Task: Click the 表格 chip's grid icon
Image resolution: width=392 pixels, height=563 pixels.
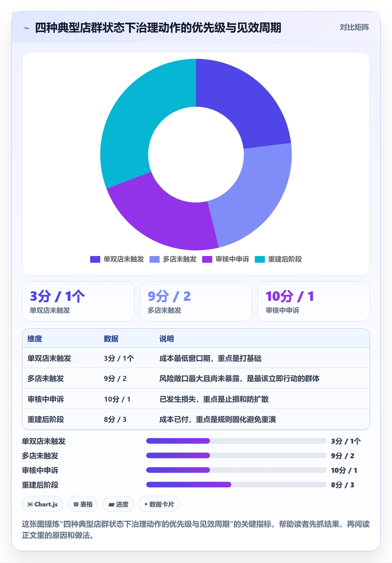Action: (76, 504)
